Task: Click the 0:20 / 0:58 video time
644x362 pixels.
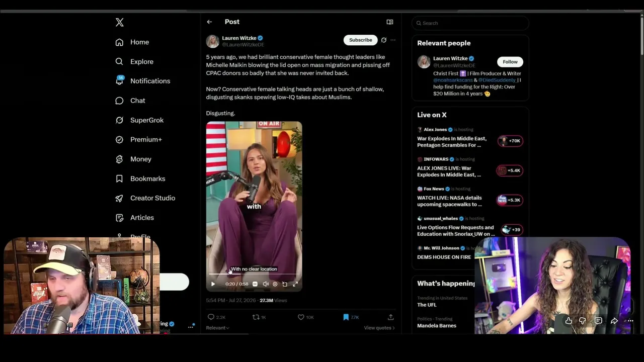Action: tap(236, 284)
